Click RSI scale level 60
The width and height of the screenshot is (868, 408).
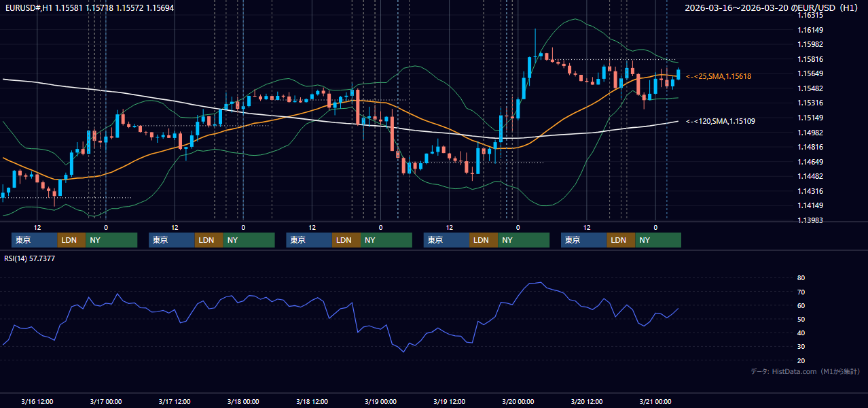pos(801,305)
